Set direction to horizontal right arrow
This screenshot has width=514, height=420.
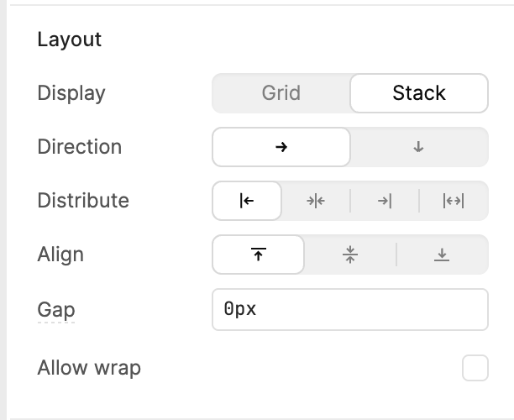pos(281,147)
